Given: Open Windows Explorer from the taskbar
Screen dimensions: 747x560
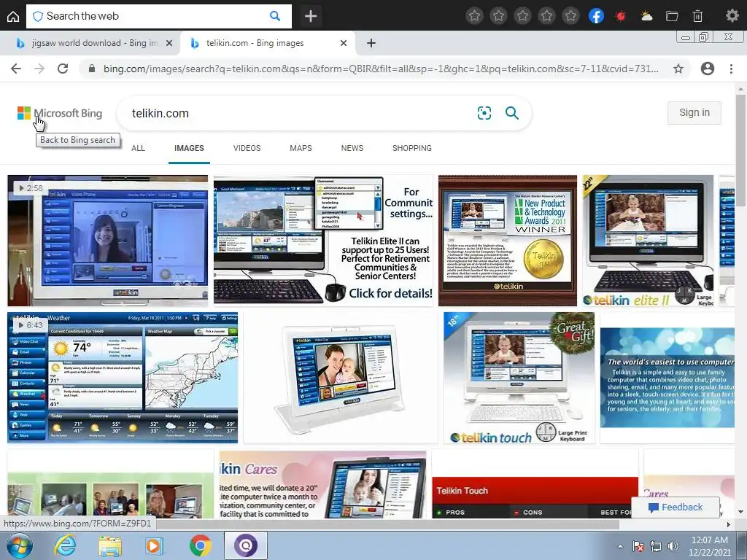Looking at the screenshot, I should [110, 545].
